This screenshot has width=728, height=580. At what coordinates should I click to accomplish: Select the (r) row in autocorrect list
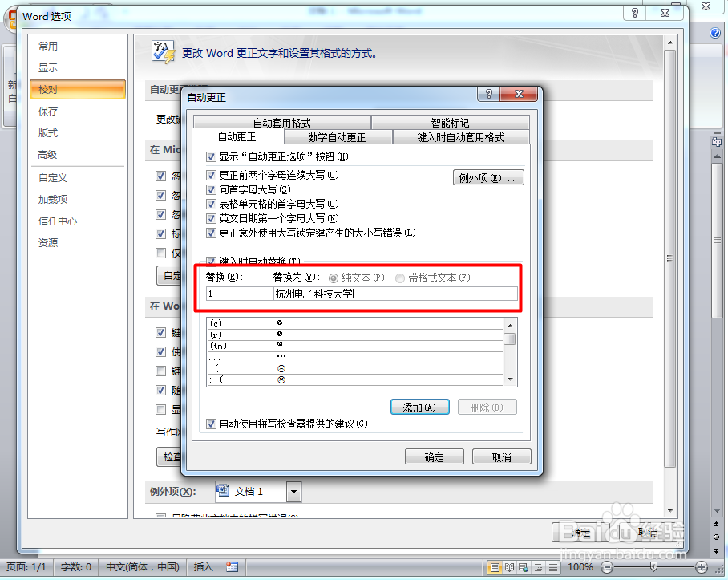point(354,335)
